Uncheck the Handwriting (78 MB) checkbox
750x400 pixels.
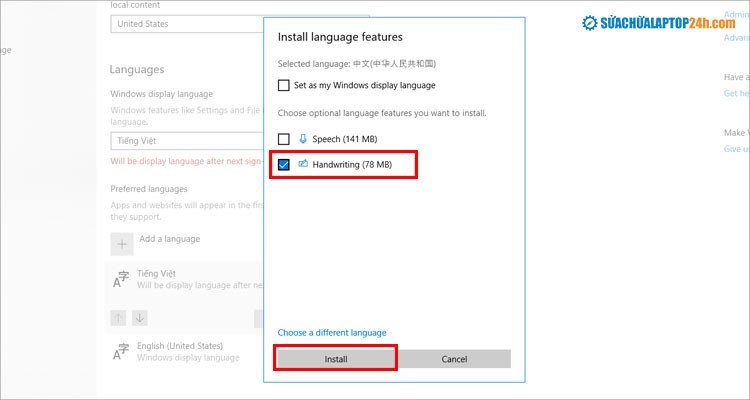coord(284,164)
